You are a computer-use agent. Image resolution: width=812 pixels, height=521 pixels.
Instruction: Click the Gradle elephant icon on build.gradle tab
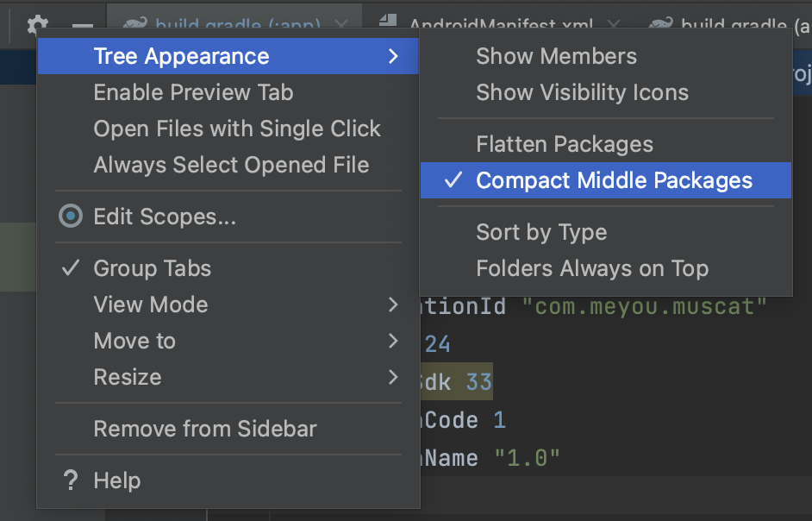click(x=134, y=25)
